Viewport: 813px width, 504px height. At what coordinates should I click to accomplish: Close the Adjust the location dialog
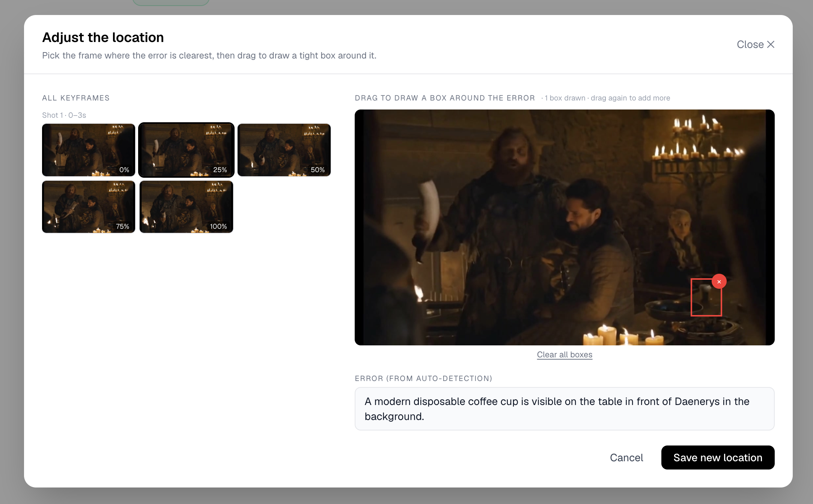click(x=756, y=44)
